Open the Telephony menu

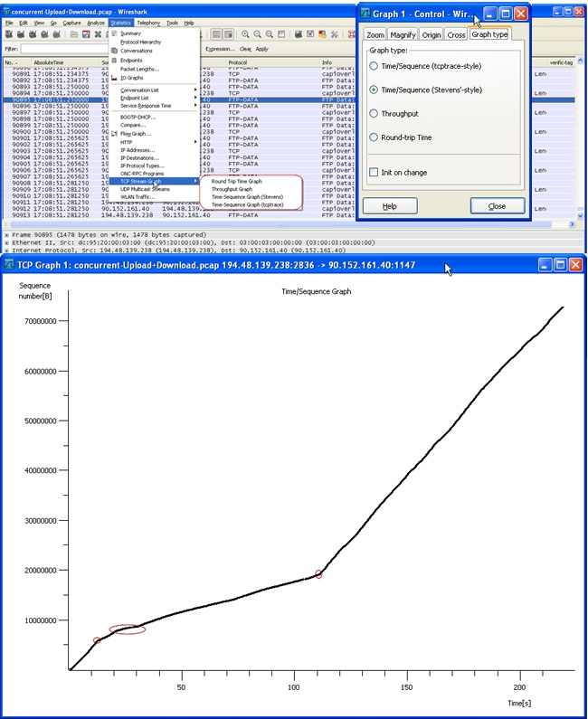[x=148, y=23]
